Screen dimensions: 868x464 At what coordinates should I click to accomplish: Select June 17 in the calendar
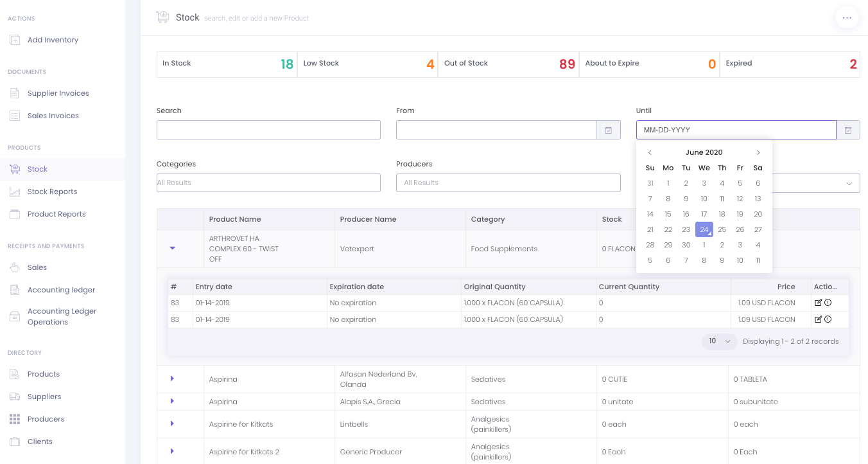coord(704,214)
